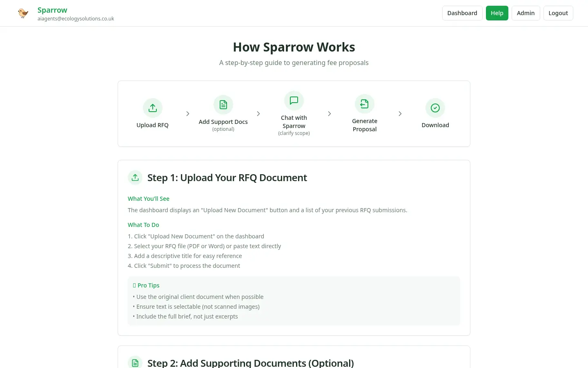
Task: Click the tip "Use the original client document when possible"
Action: pos(198,297)
